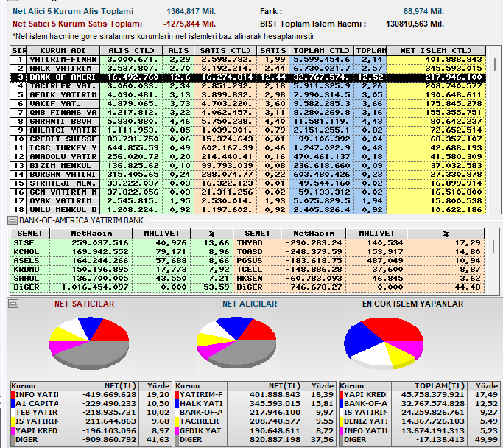
Task: Click the left MALIYET column header
Action: (x=161, y=234)
